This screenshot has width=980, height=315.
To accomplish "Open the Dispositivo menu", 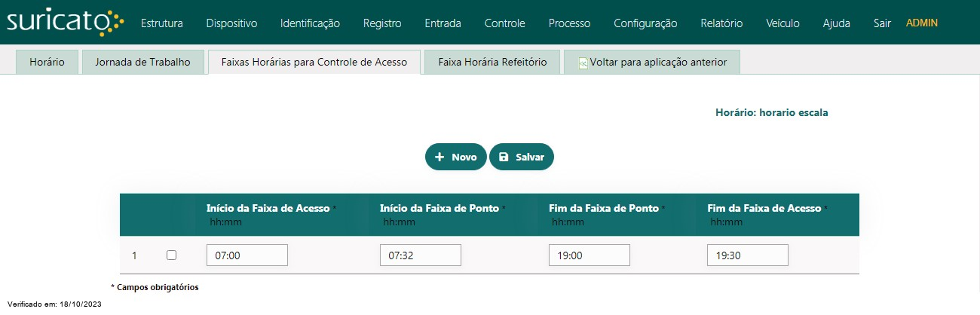I will (231, 23).
